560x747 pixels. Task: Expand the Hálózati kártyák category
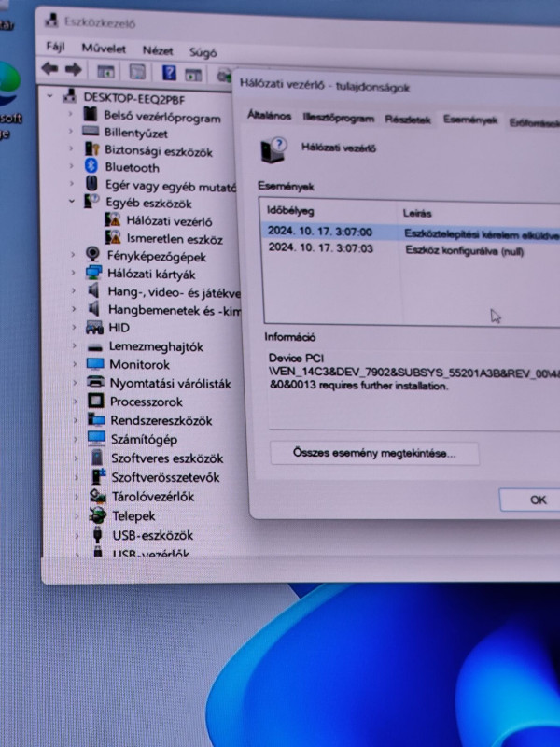(73, 273)
